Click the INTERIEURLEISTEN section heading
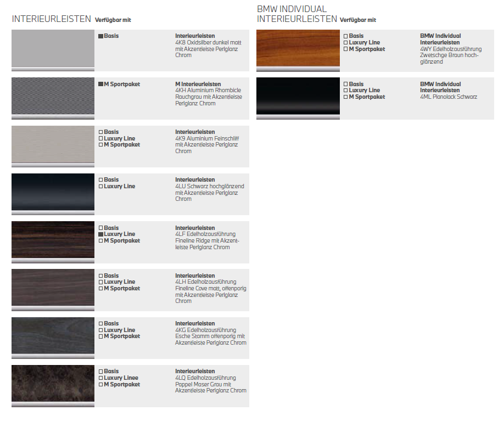This screenshot has height=427, width=504. [x=51, y=19]
